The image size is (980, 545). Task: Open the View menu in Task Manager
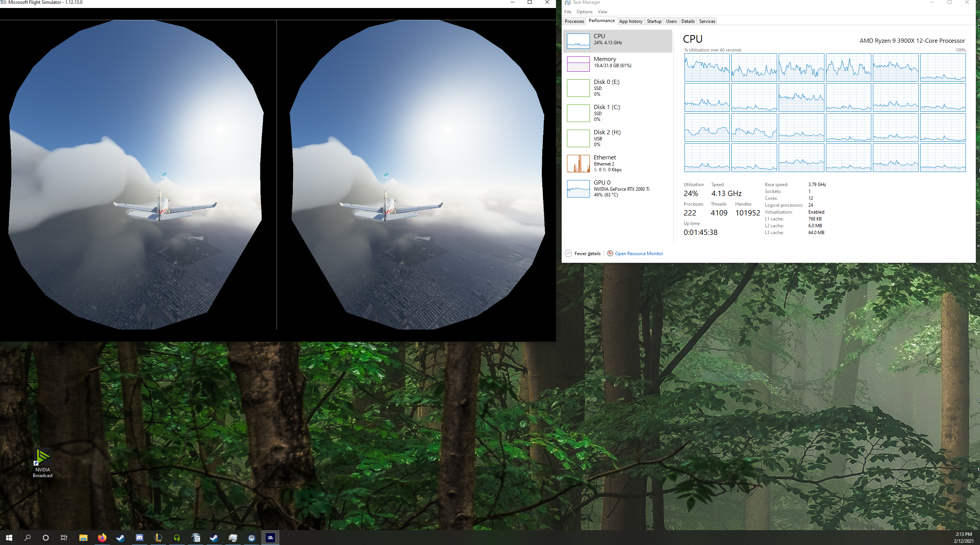coord(602,12)
